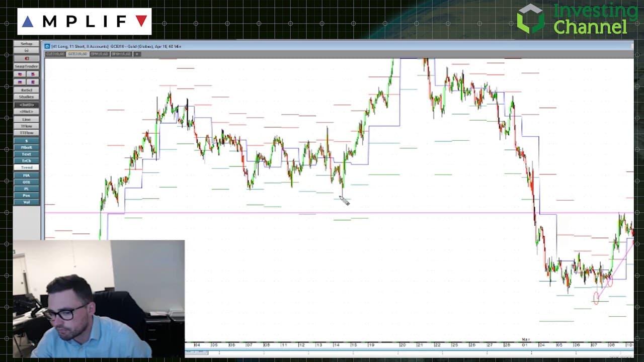Click the presenter webcam thumbnail
This screenshot has height=362, width=644.
tap(99, 299)
